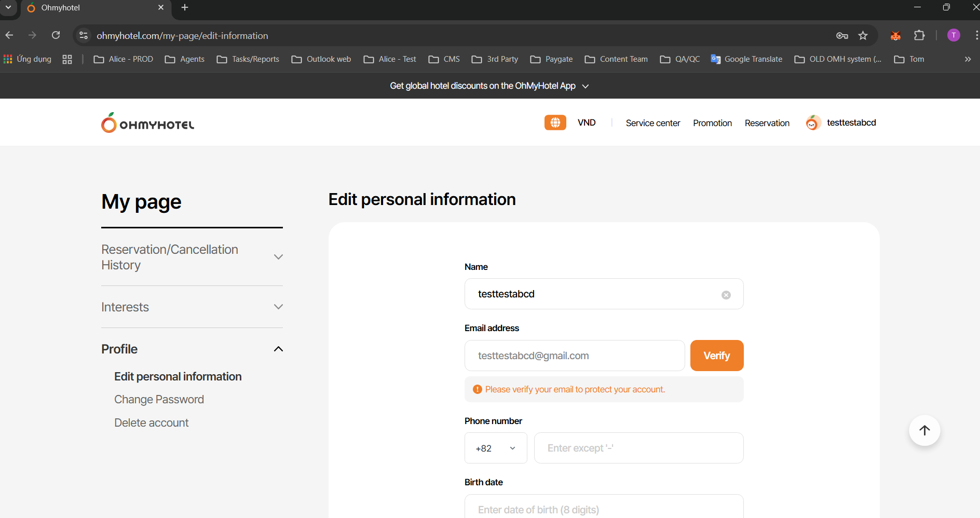Open the browser extensions puzzle icon
Screen dimensions: 980x518
click(919, 35)
